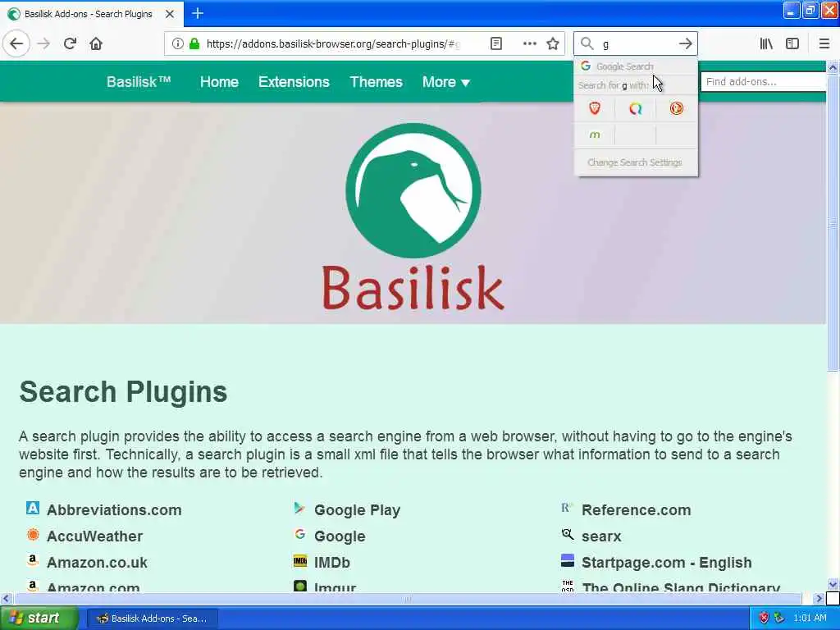This screenshot has height=630, width=840.
Task: Go back to the previous page
Action: (16, 43)
